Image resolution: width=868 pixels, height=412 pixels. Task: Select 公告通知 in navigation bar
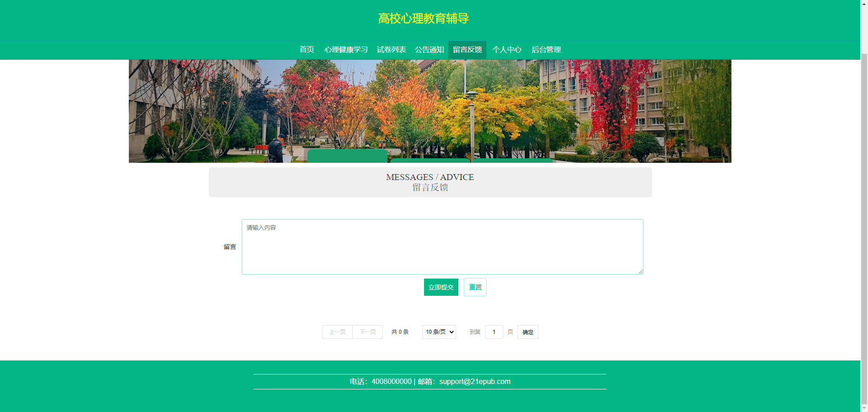[429, 50]
